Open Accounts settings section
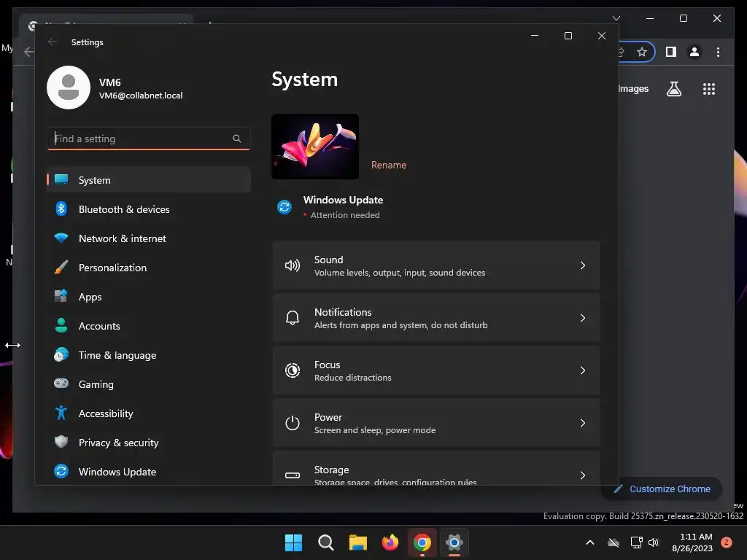Screen dimensions: 747x560 (x=149, y=326)
